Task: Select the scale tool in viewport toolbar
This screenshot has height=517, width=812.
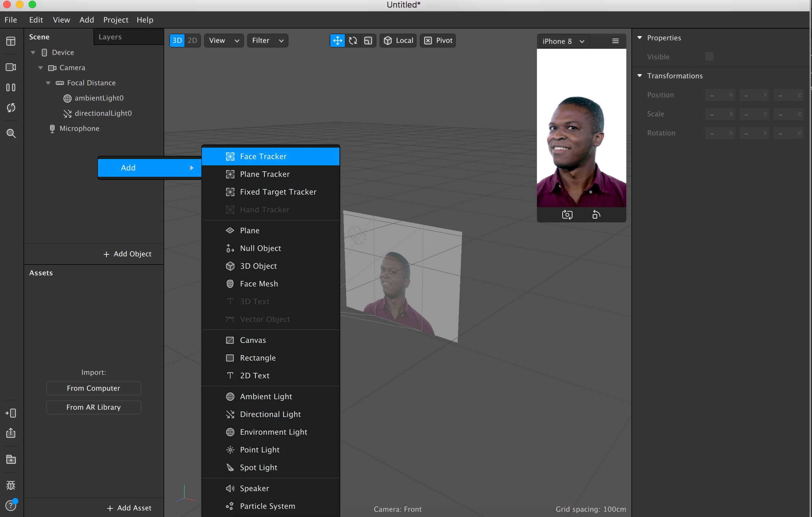Action: [368, 41]
